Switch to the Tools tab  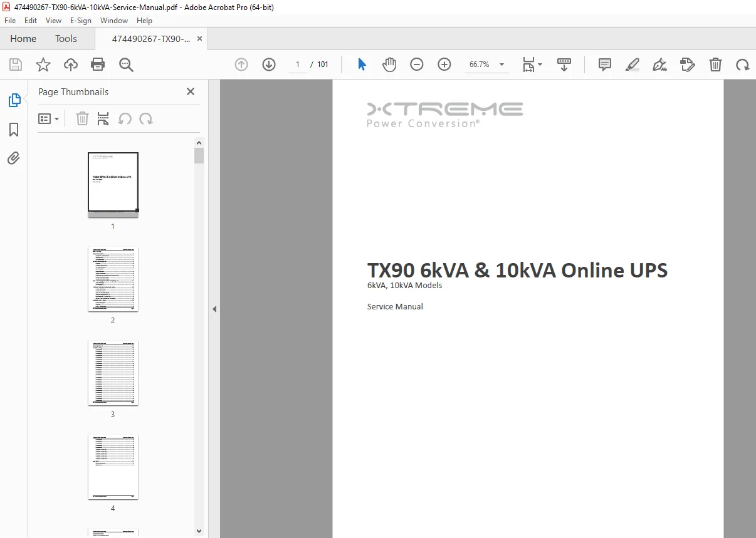(x=66, y=39)
